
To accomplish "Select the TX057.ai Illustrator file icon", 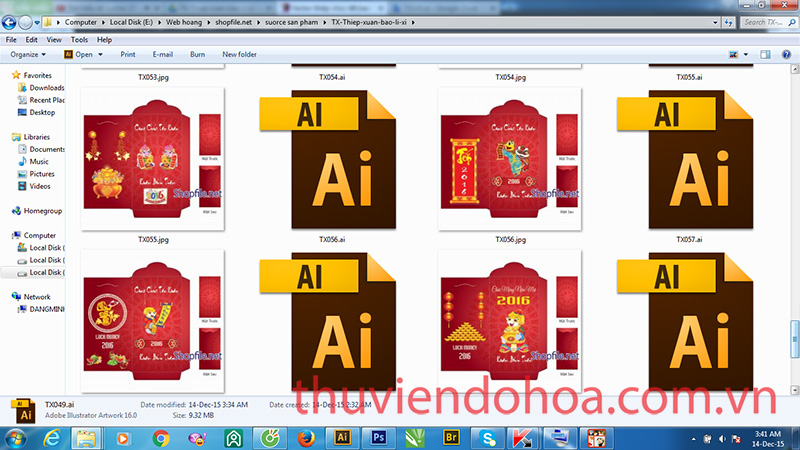I will (x=685, y=159).
